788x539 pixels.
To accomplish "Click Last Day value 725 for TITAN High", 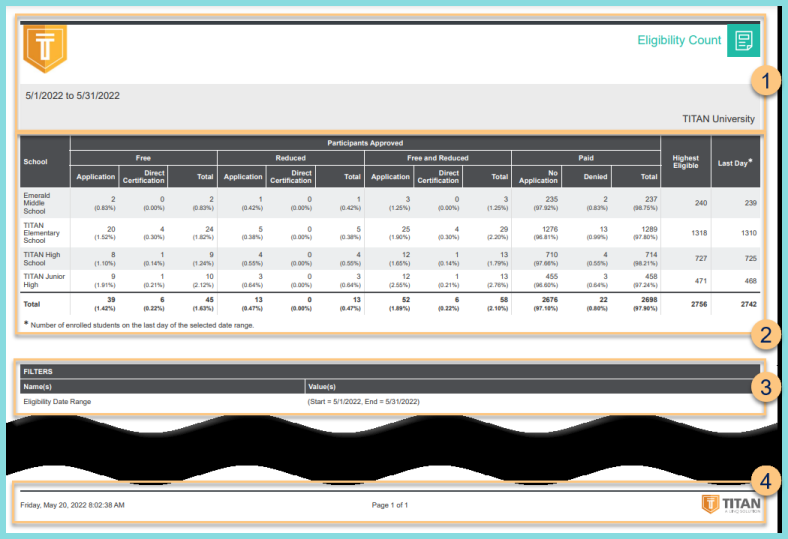I will coord(750,258).
